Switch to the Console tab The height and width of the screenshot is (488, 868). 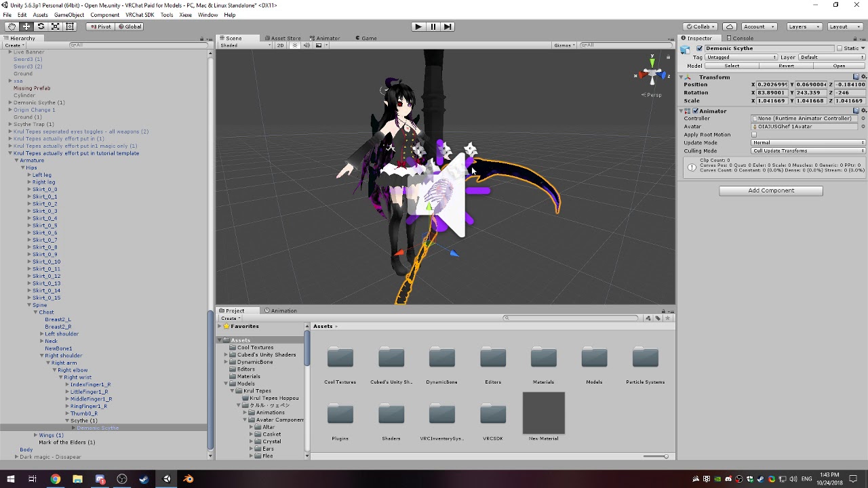740,39
